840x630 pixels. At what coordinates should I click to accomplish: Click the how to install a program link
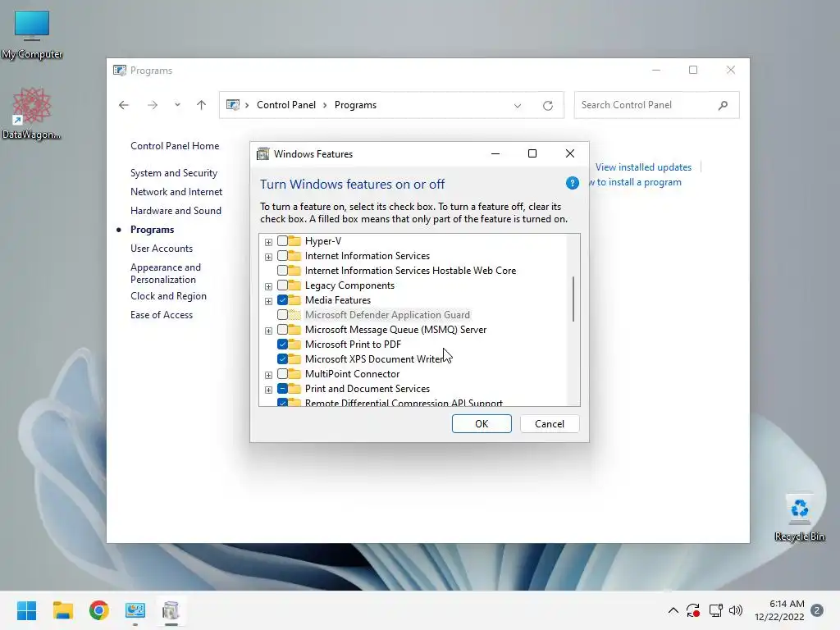[x=636, y=182]
